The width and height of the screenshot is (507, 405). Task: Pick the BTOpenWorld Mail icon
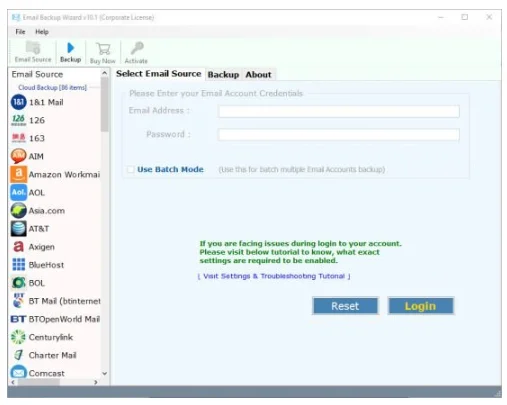coord(18,319)
